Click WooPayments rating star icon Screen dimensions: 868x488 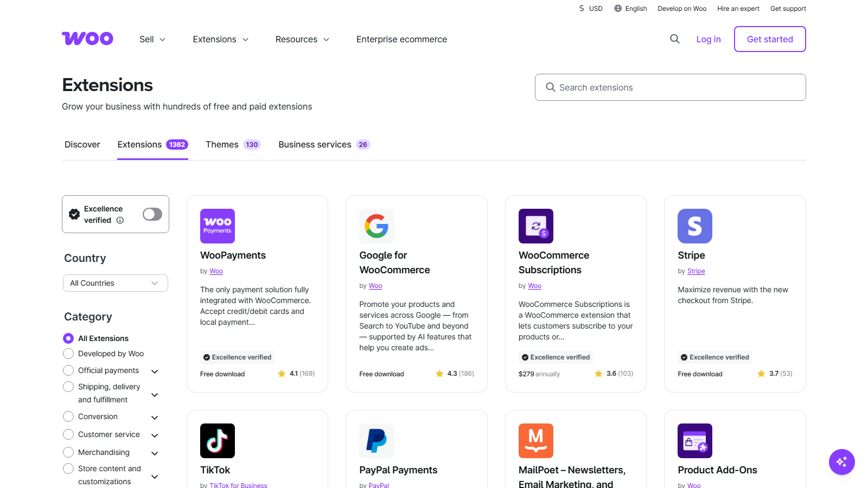282,374
